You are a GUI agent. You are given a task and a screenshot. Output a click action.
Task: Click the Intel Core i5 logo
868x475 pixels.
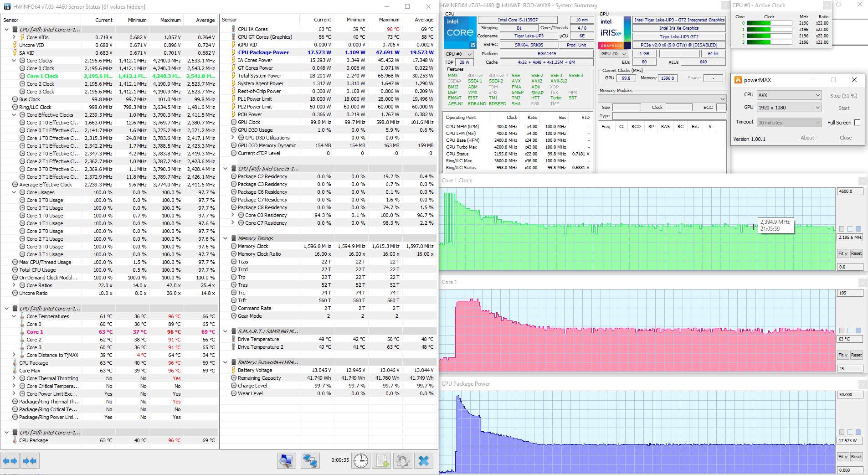click(x=460, y=32)
